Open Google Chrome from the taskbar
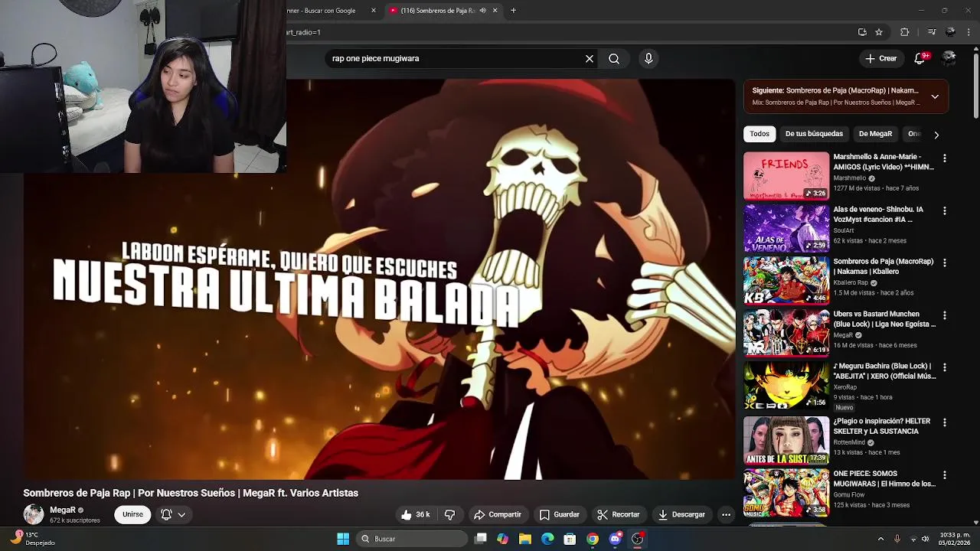Screen dimensions: 980x551 [593, 539]
